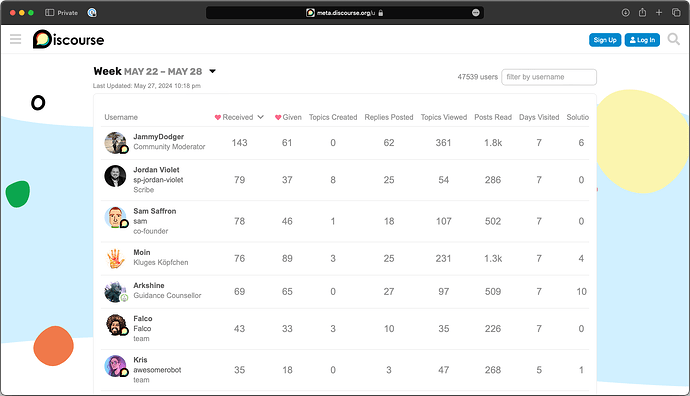The width and height of the screenshot is (690, 396).
Task: Select JammyDodger's posts read 1.8k
Action: [x=493, y=143]
